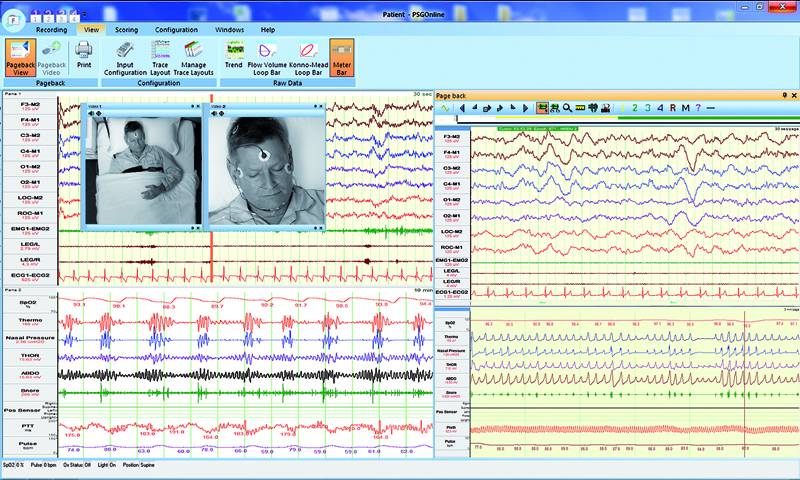Image resolution: width=800 pixels, height=480 pixels.
Task: Click stage 2 button in Page back toolbar
Action: (x=635, y=107)
